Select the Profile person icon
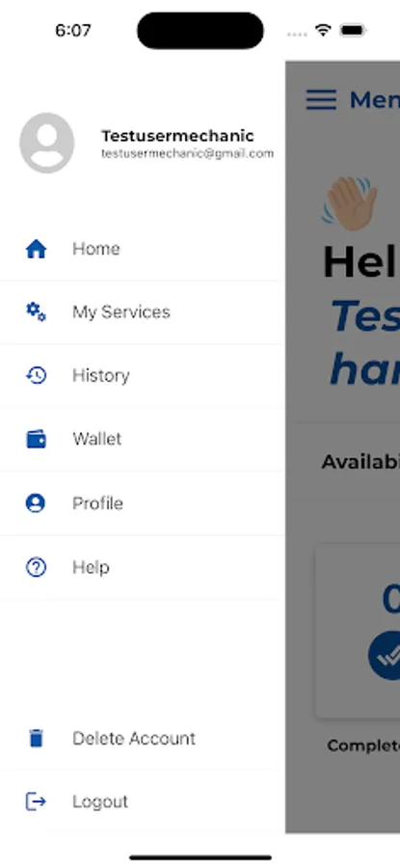400x868 pixels. [36, 503]
